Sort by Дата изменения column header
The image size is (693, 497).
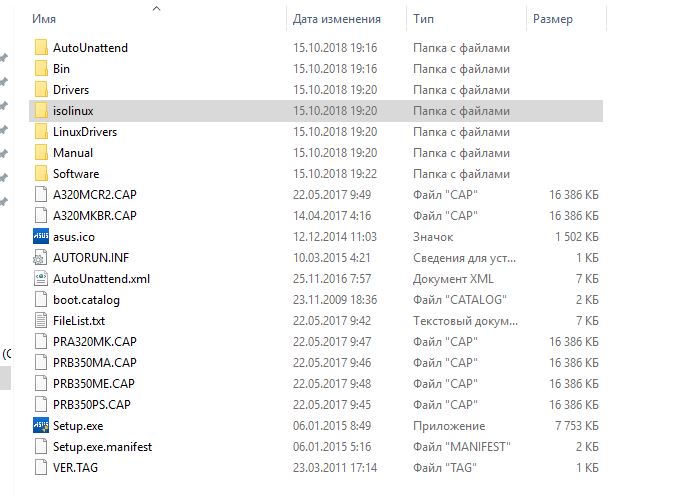tap(336, 19)
